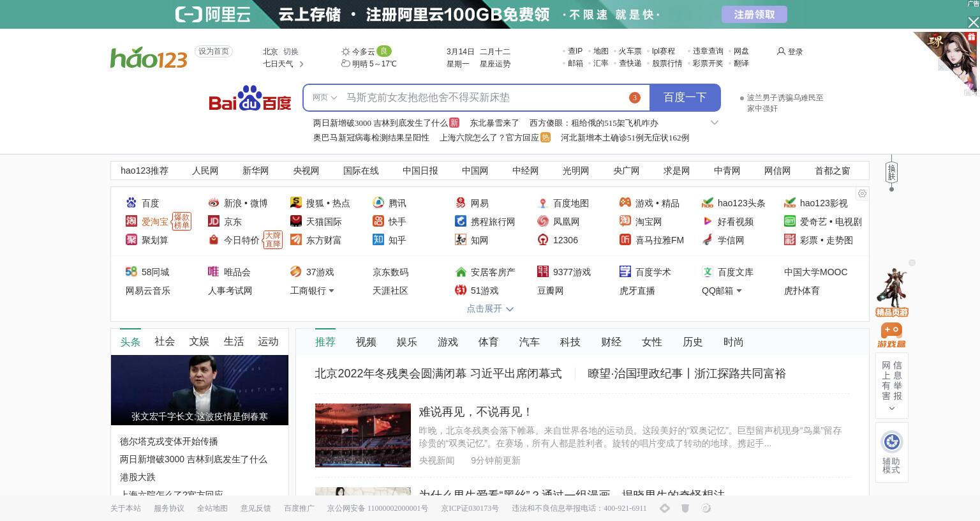The height and width of the screenshot is (521, 980).
Task: Close the top banner advertisement
Action: (x=973, y=22)
